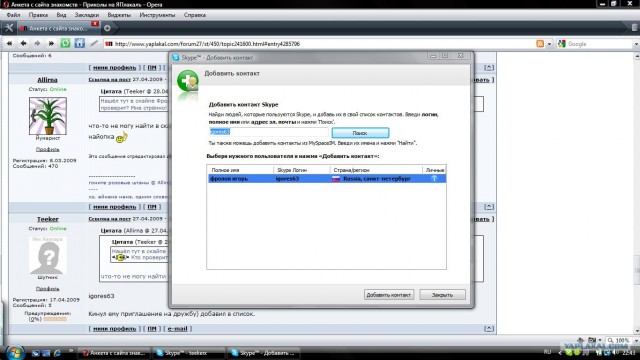Open Профиль link under Allirna's avatar
Viewport: 640px width, 360px height.
tap(47, 149)
